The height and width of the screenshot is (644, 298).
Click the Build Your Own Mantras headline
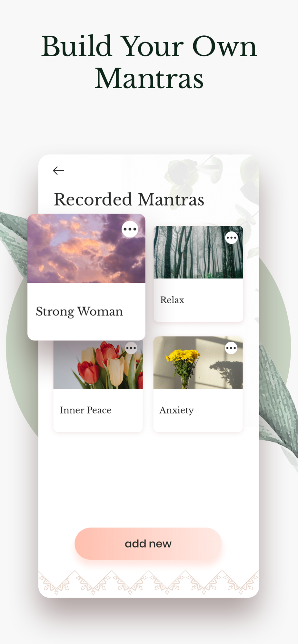point(149,62)
